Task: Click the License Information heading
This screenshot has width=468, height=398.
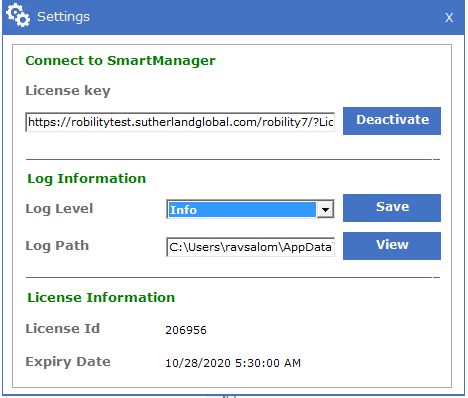Action: click(101, 297)
